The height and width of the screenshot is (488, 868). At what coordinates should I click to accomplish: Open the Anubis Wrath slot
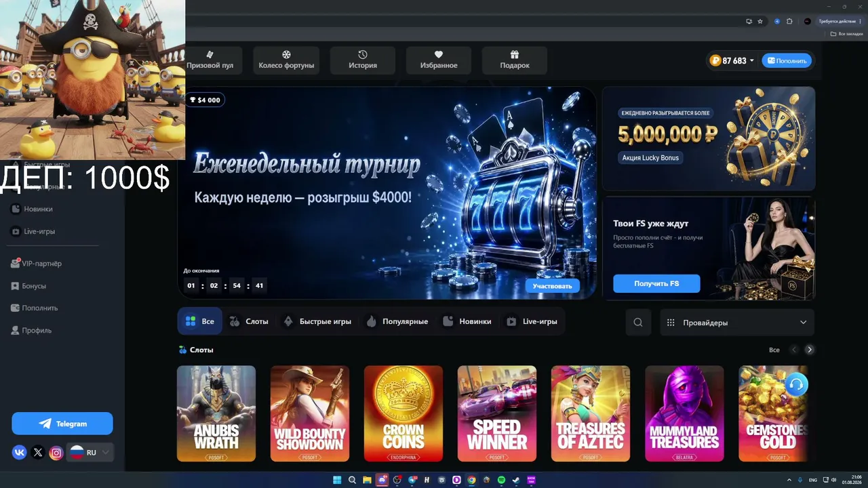[x=216, y=413]
